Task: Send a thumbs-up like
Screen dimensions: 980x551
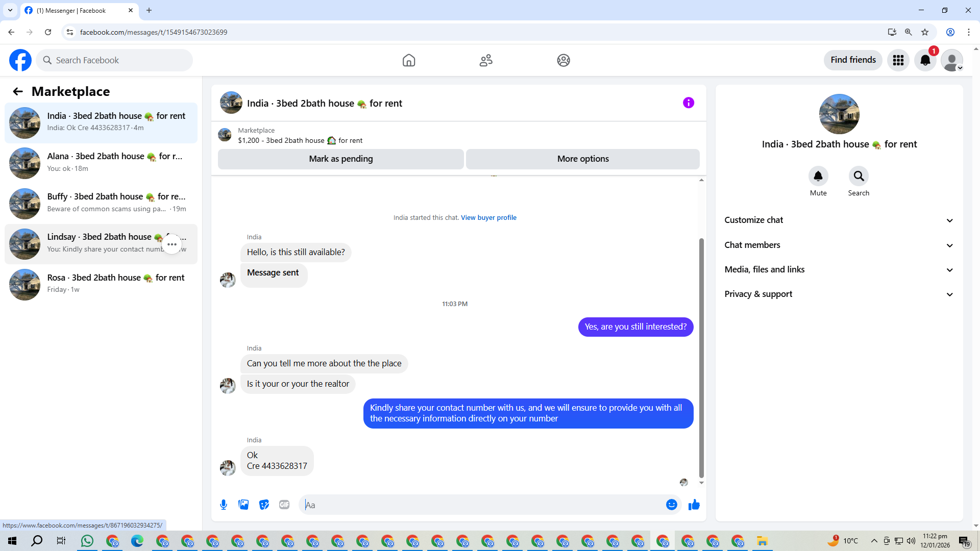Action: click(694, 505)
